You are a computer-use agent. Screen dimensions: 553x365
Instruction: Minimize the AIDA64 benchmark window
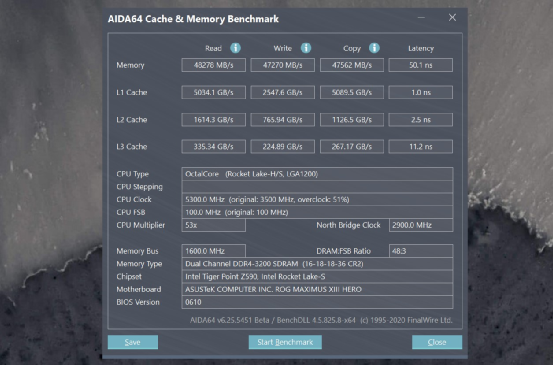[421, 18]
